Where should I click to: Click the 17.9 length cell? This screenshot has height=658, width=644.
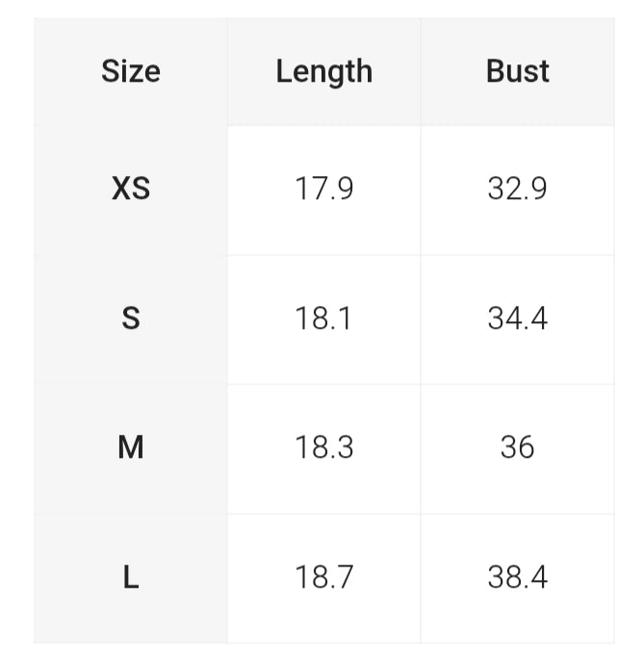click(x=323, y=189)
